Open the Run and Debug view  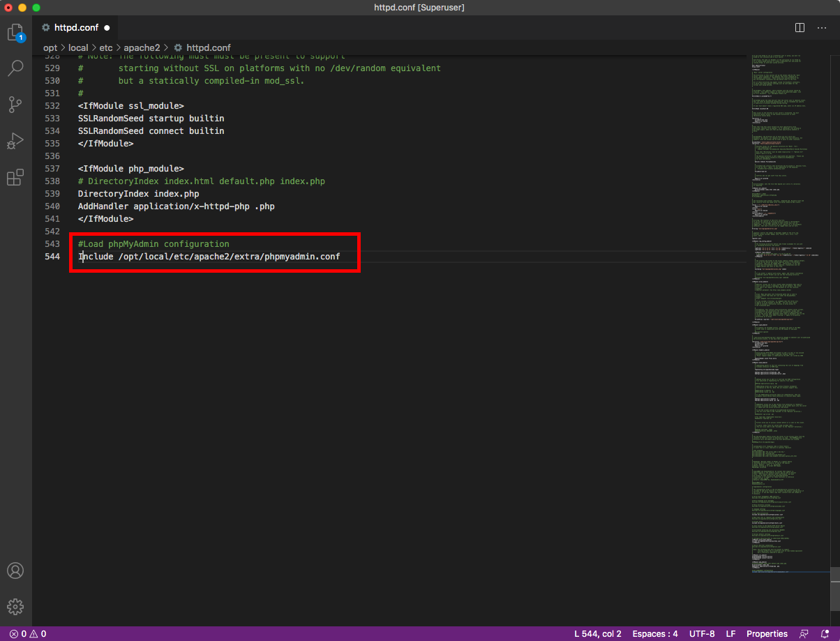point(15,141)
